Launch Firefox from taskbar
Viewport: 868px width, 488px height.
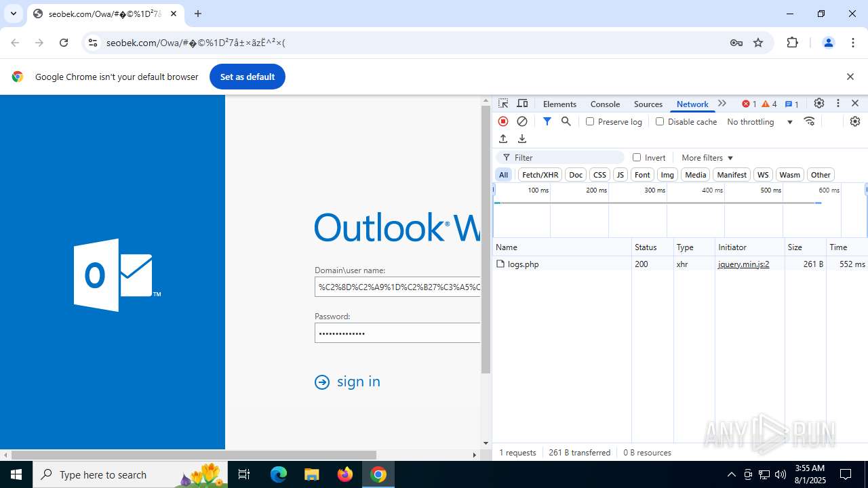tap(345, 474)
